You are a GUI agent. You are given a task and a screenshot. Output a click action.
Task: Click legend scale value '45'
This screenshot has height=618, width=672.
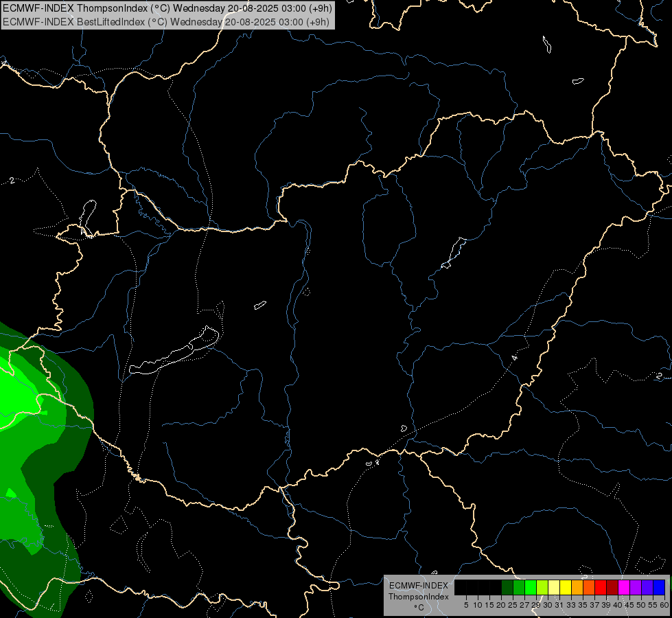click(629, 605)
